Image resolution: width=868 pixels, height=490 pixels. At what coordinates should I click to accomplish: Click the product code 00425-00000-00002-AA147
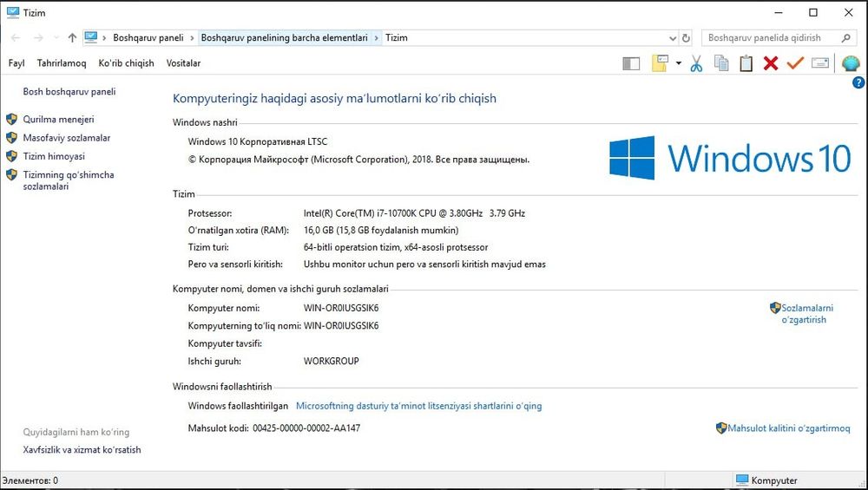306,428
